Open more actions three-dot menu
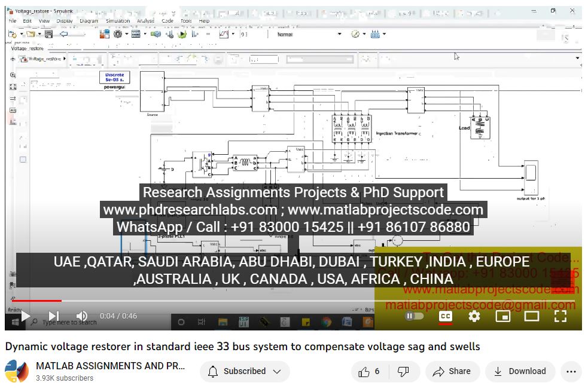The width and height of the screenshot is (588, 389). tap(571, 372)
